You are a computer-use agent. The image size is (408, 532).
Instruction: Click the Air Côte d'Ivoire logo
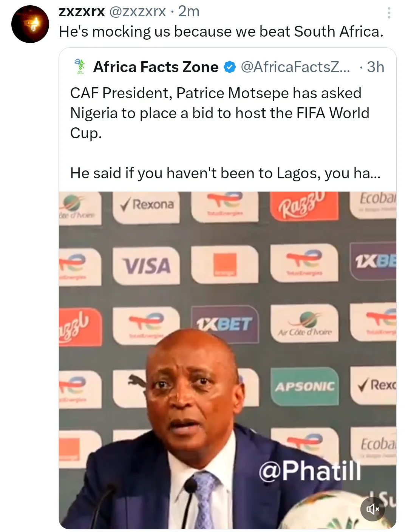[x=304, y=324]
